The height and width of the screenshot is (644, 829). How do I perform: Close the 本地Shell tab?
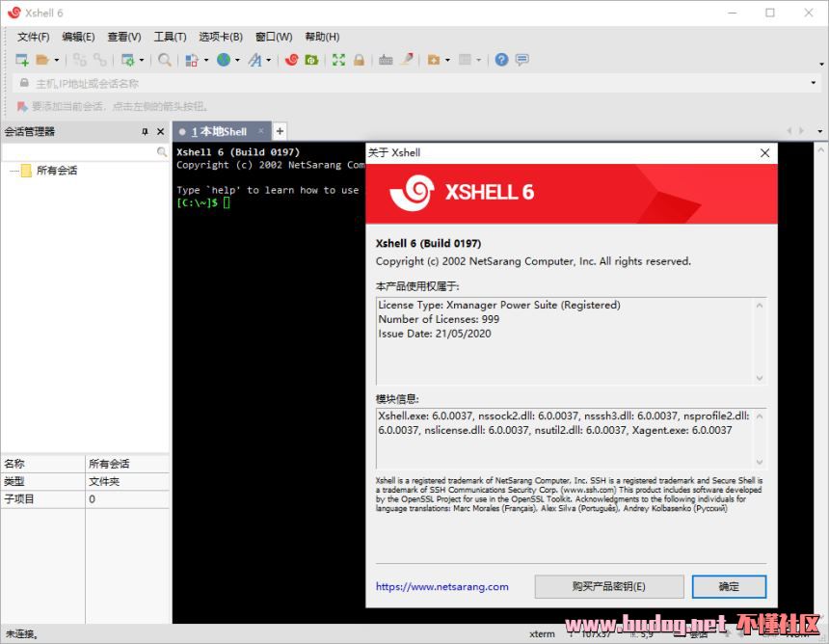point(260,130)
